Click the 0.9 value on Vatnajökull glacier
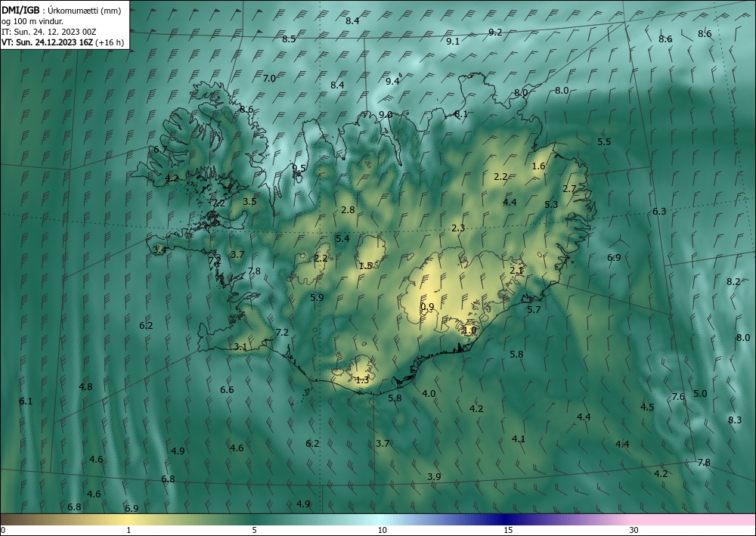 pyautogui.click(x=427, y=307)
